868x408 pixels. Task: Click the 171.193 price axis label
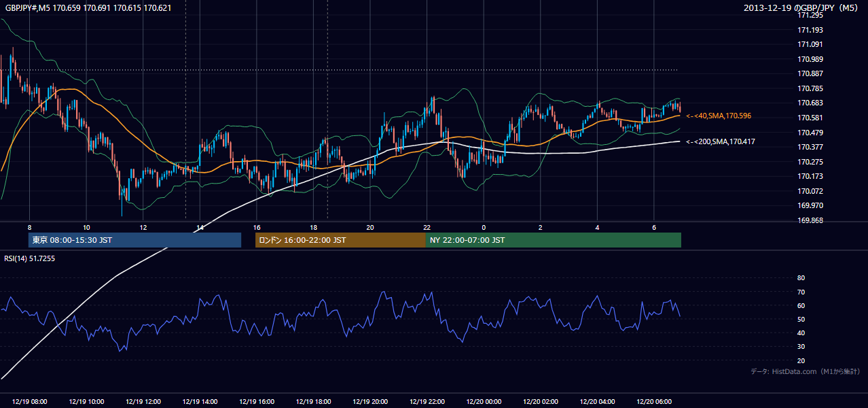(810, 30)
